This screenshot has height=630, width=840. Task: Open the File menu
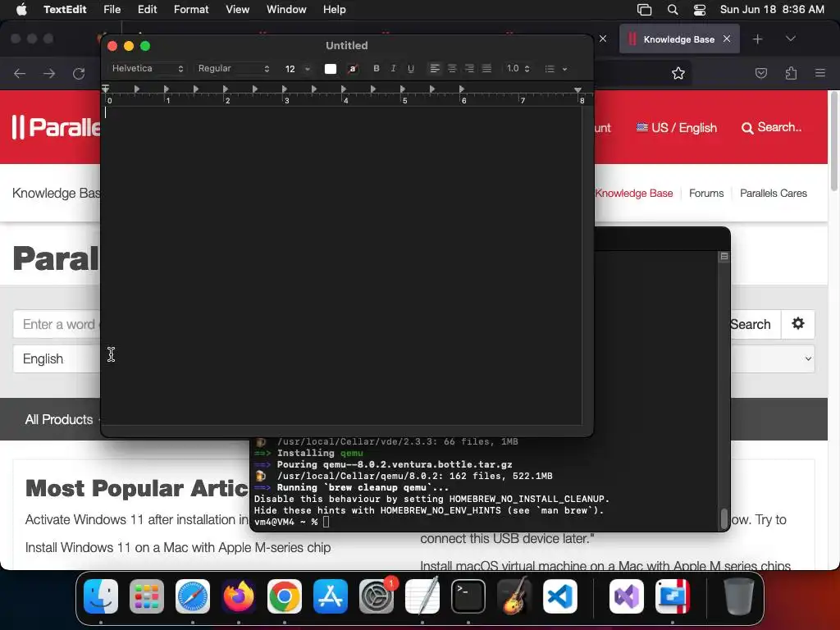click(x=112, y=9)
